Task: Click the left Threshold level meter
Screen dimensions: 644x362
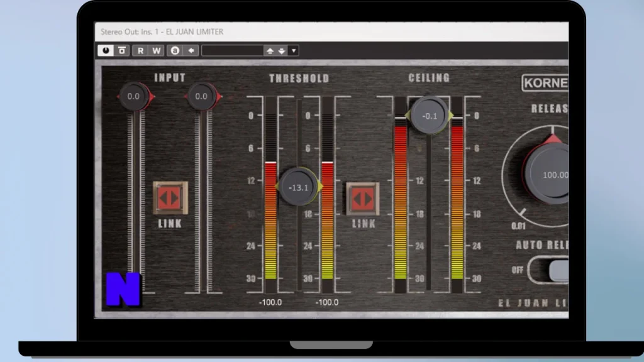Action: 270,195
